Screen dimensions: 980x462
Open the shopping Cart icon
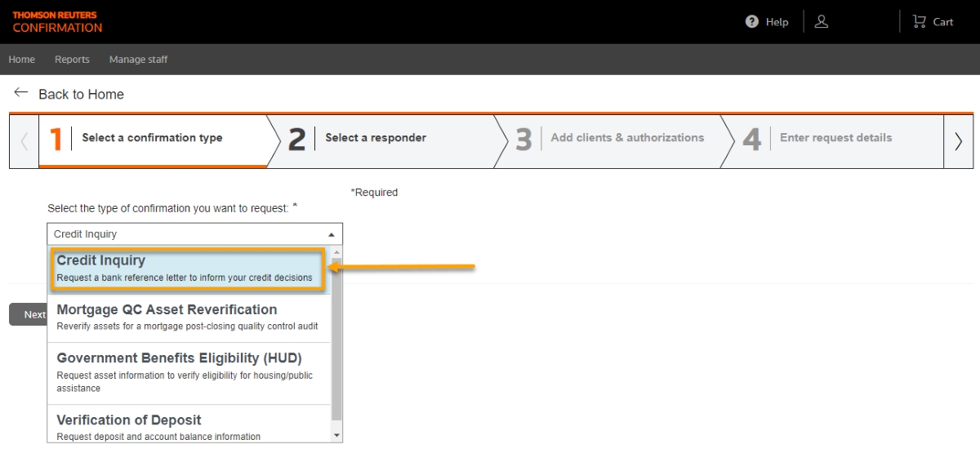coord(920,22)
